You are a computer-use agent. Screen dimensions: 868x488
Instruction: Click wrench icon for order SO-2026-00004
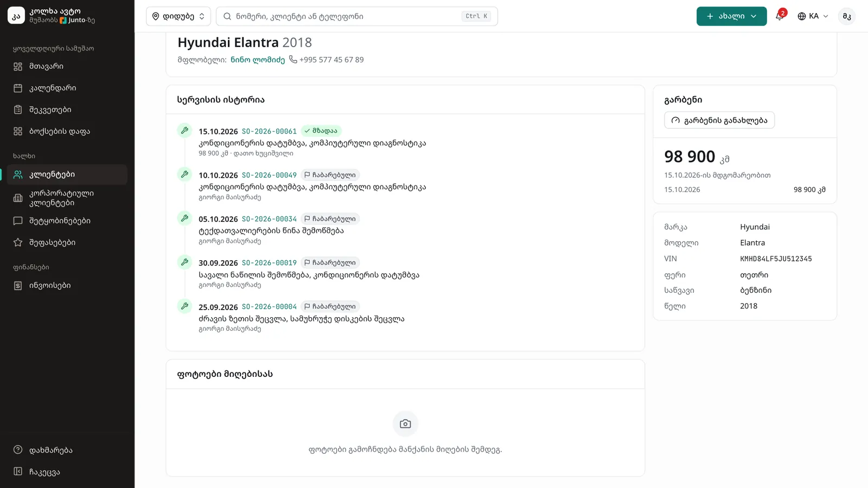pyautogui.click(x=184, y=306)
